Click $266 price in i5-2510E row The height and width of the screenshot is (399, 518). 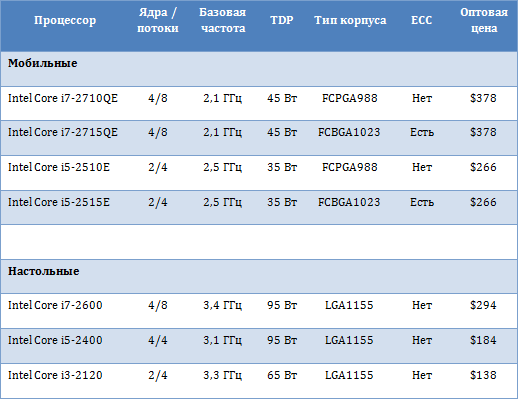tap(483, 167)
